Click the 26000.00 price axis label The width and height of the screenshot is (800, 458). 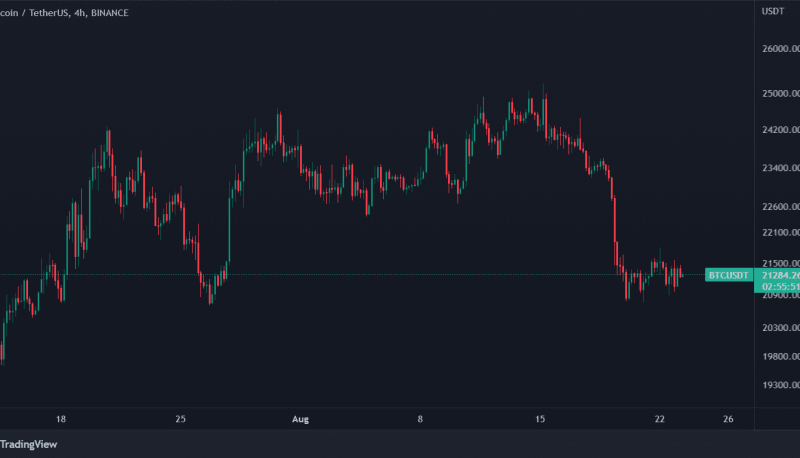click(x=781, y=49)
